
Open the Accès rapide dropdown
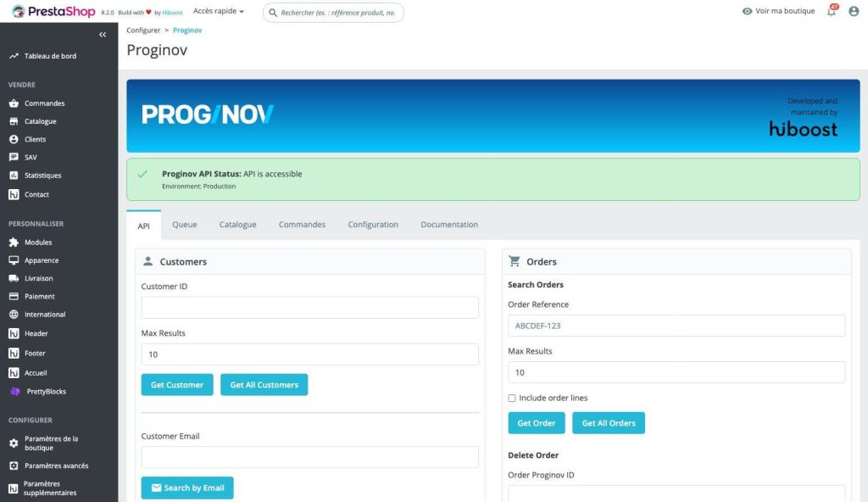tap(218, 11)
